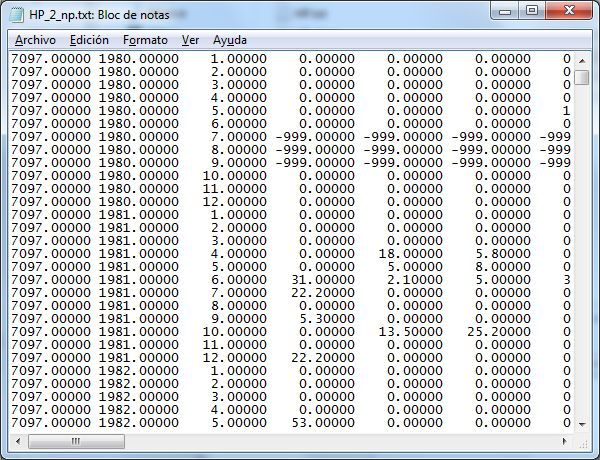Click value 2.10000 in 1981 month 6 row
This screenshot has height=460, width=600.
[x=415, y=279]
